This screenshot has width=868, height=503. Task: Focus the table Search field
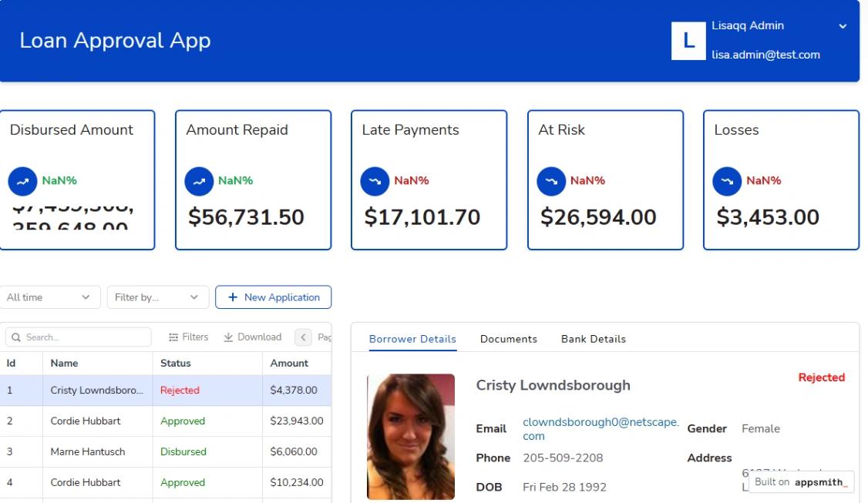78,337
